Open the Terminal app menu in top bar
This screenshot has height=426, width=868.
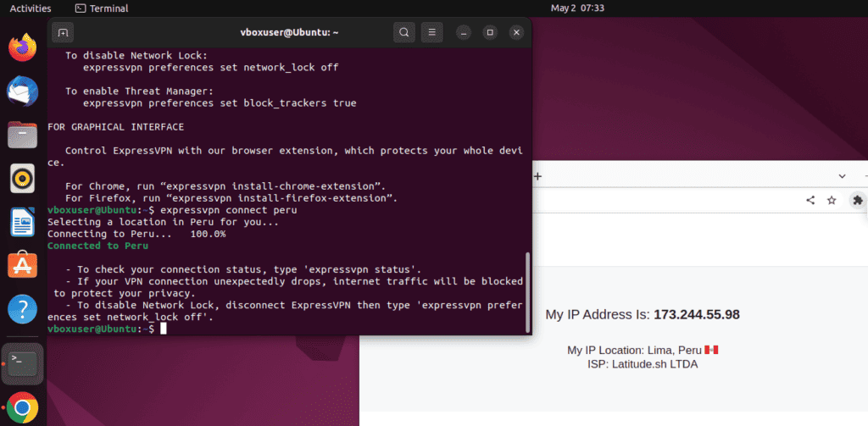tap(102, 8)
